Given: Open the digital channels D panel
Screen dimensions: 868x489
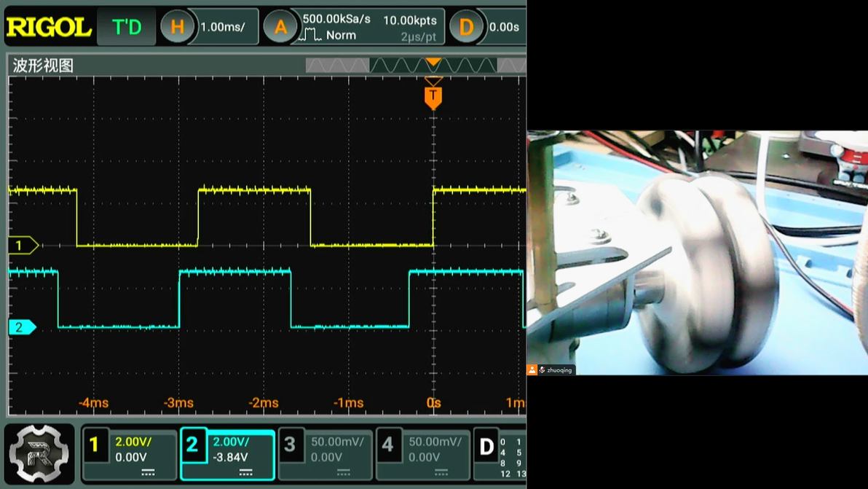Looking at the screenshot, I should pos(486,446).
